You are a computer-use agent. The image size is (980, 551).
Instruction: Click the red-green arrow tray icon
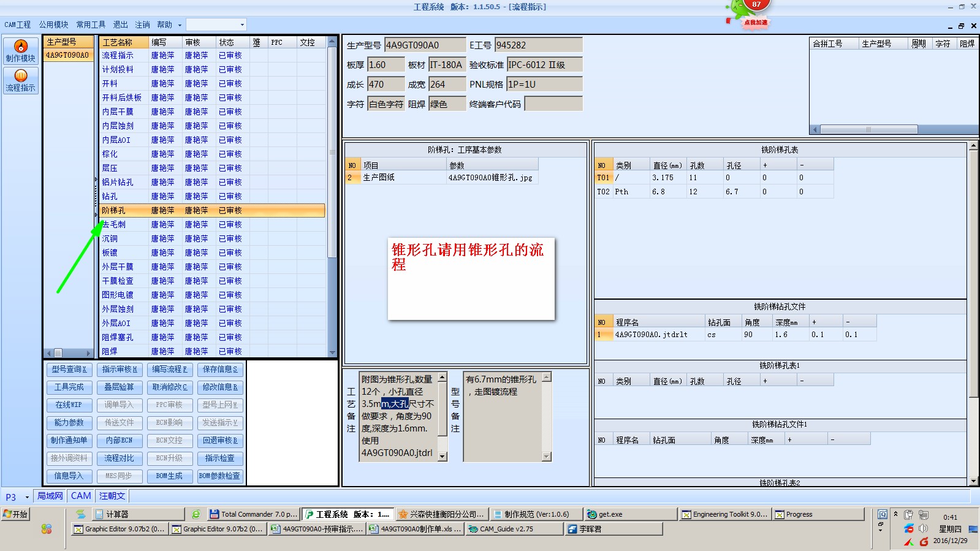pos(908,542)
